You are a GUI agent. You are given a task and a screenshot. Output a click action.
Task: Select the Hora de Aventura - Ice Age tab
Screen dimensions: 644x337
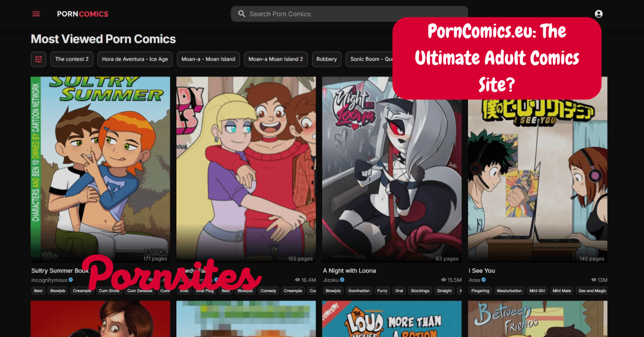coord(135,59)
